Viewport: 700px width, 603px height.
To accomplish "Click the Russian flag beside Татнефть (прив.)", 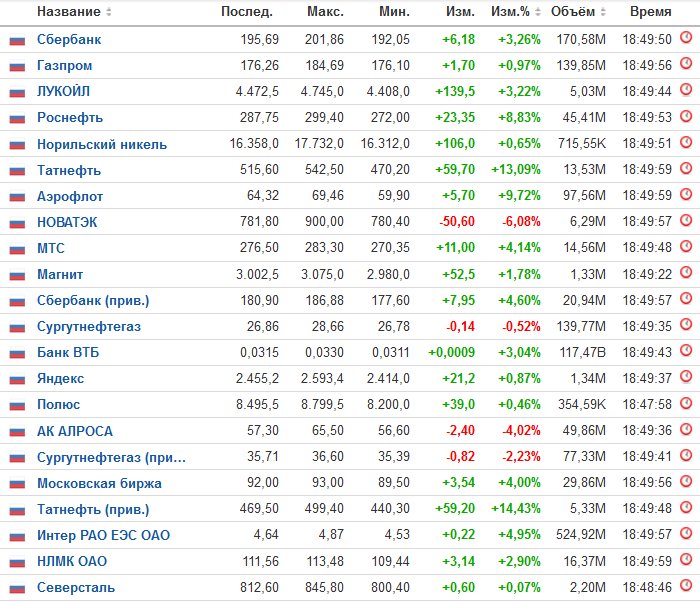I will tap(17, 511).
